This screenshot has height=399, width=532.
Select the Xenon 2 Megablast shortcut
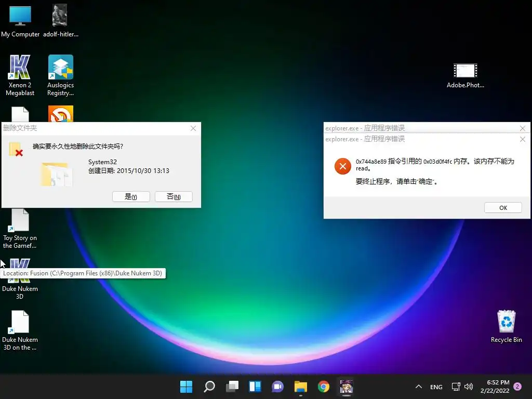point(20,75)
